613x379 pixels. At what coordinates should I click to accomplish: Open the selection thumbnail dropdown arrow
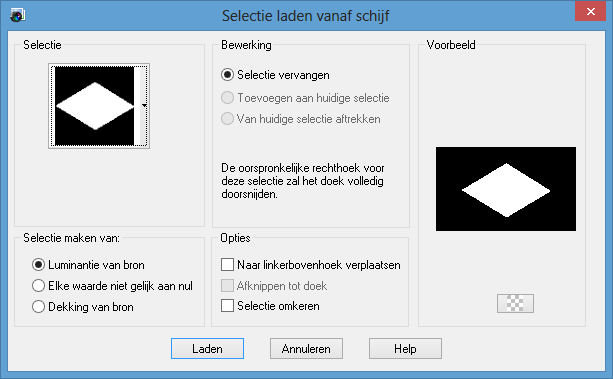pos(144,106)
